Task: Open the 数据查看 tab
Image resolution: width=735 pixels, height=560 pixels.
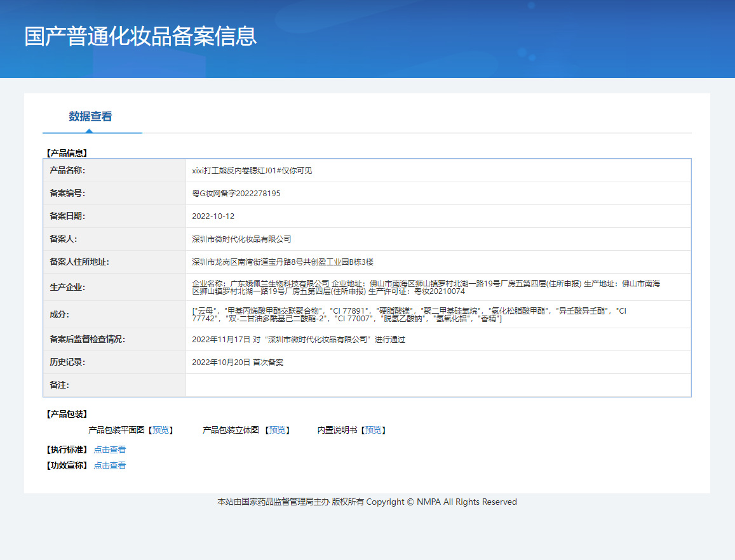Action: [90, 117]
